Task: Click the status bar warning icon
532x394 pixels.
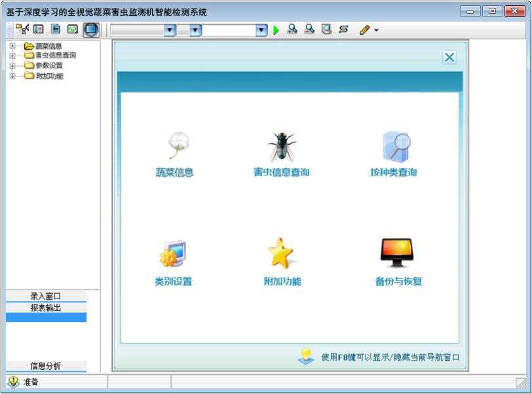Action: [x=13, y=382]
